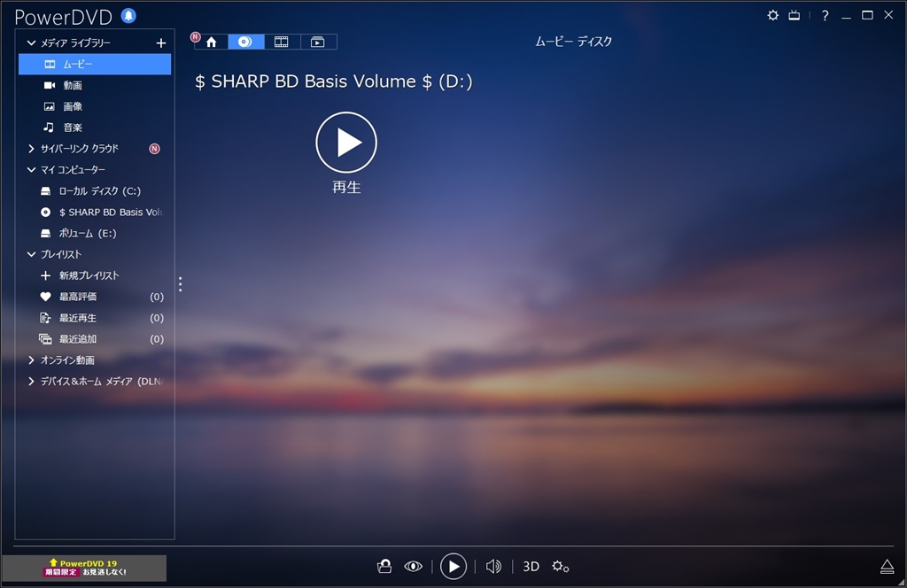Toggle the TrueTheater eye icon
The height and width of the screenshot is (588, 907).
pyautogui.click(x=413, y=566)
